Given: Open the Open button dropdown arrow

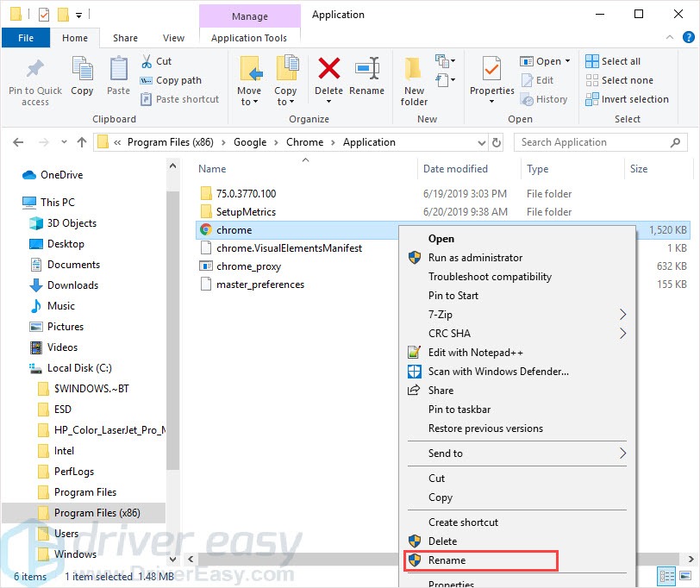Looking at the screenshot, I should tap(567, 61).
